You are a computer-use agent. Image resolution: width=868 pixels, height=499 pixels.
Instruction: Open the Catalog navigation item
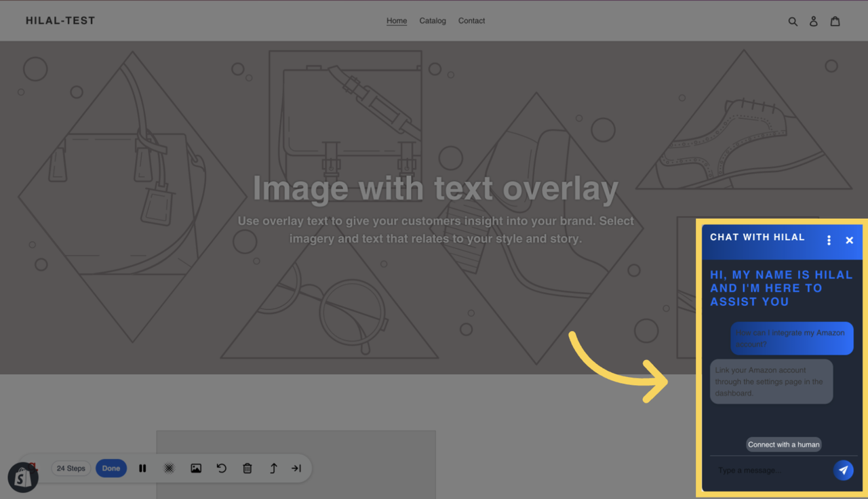click(433, 20)
